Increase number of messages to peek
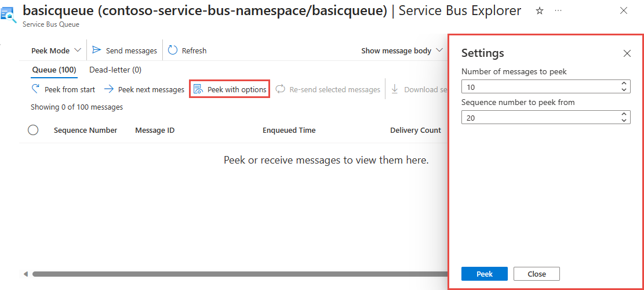The width and height of the screenshot is (644, 290). point(624,84)
